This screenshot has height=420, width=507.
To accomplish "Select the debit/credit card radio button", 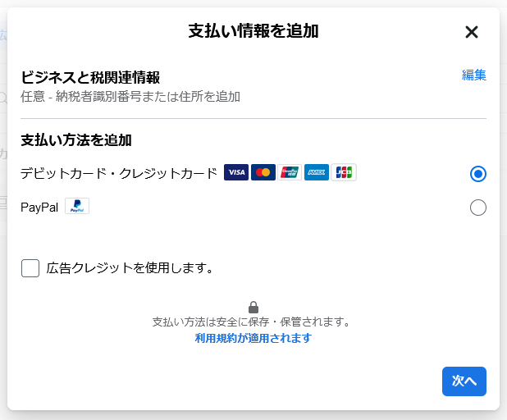I will tap(478, 174).
